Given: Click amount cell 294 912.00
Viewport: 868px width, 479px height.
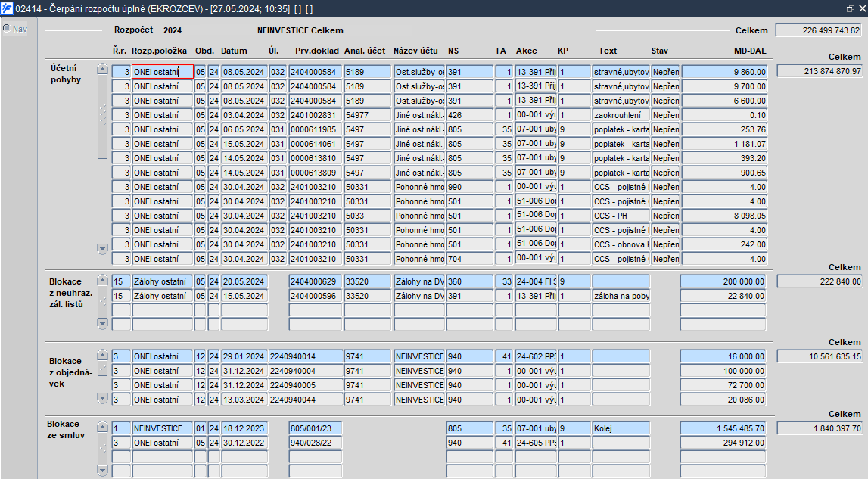Looking at the screenshot, I should 723,443.
